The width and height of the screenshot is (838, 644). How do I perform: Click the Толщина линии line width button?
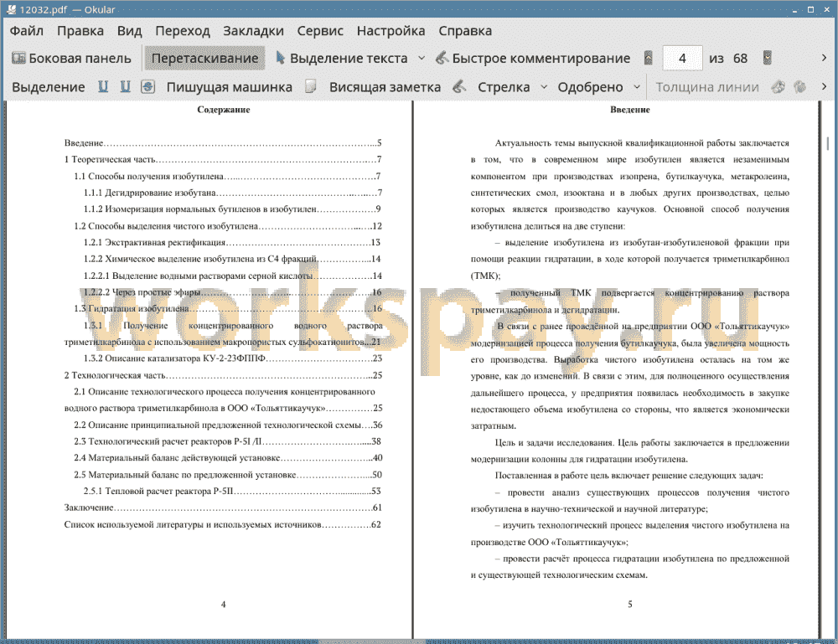click(x=707, y=87)
